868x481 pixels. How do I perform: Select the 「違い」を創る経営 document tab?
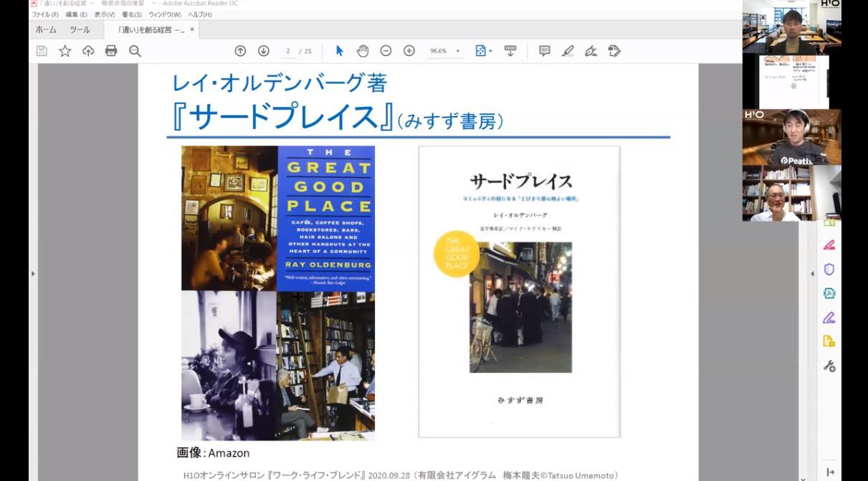(x=151, y=29)
